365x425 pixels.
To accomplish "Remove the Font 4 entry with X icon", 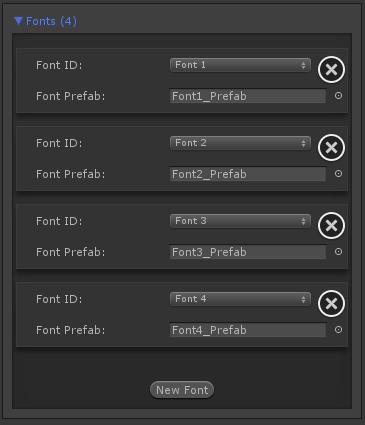I will [331, 304].
